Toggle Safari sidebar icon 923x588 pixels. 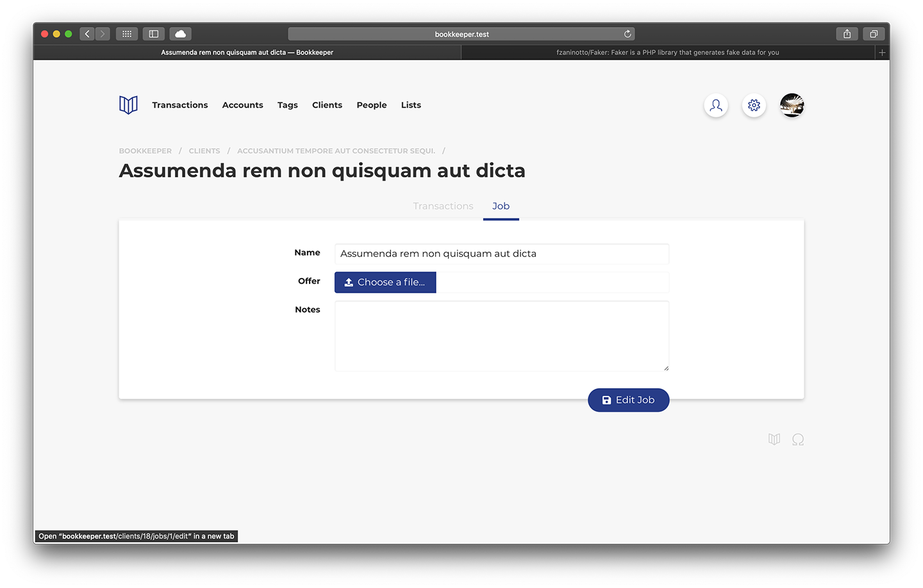pyautogui.click(x=154, y=34)
